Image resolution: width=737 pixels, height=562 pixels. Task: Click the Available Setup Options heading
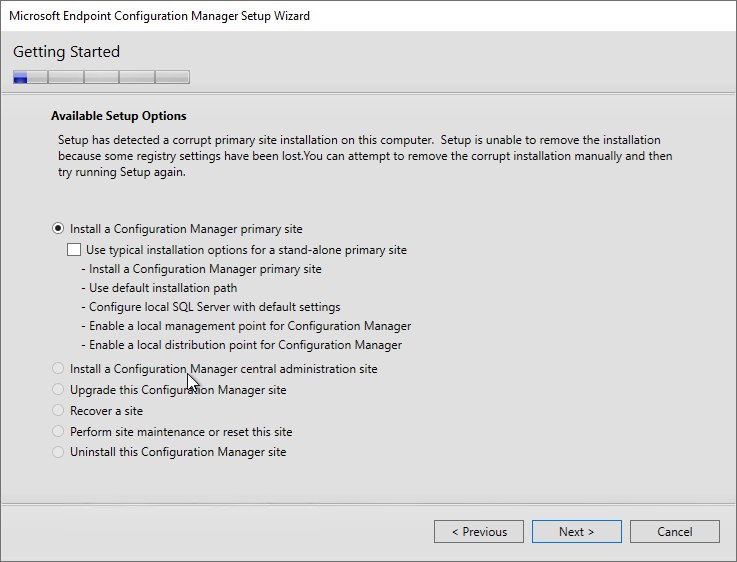point(119,116)
